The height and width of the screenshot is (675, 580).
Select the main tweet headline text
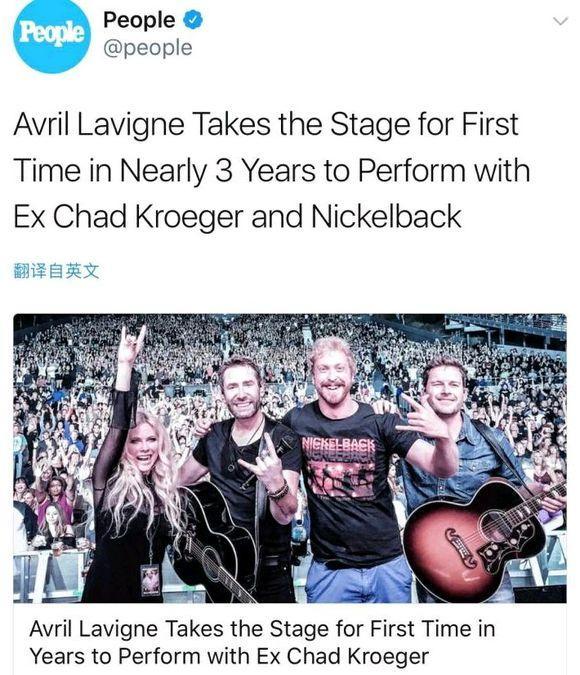point(272,170)
